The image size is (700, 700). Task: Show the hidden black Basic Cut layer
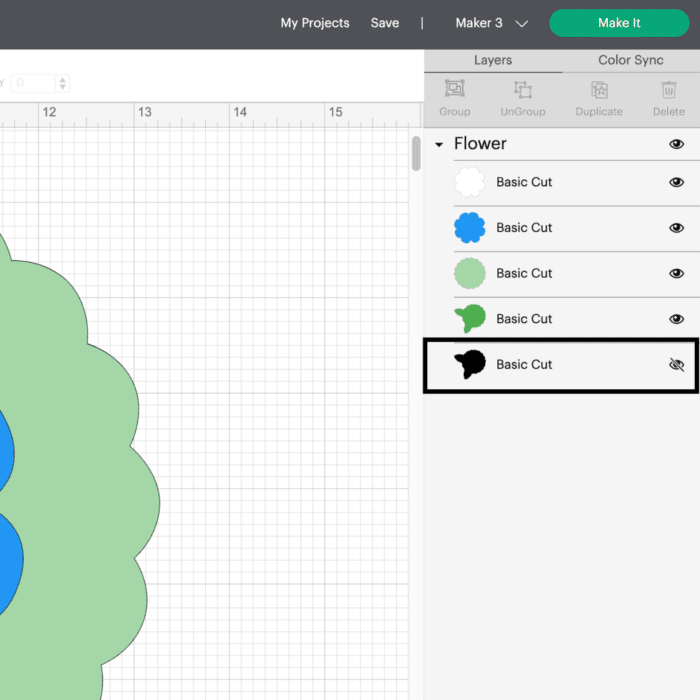pos(676,365)
